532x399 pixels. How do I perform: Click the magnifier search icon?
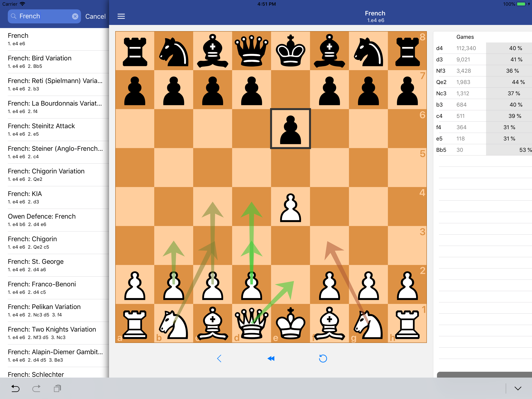coord(14,16)
